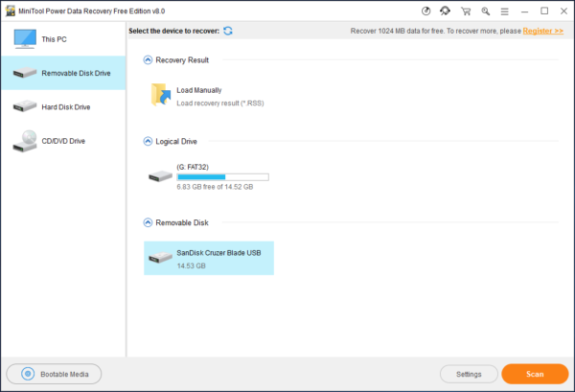This screenshot has width=575, height=392.
Task: Click the timer icon in title bar
Action: [x=425, y=11]
